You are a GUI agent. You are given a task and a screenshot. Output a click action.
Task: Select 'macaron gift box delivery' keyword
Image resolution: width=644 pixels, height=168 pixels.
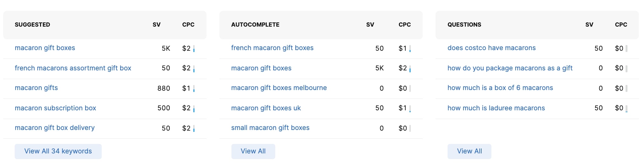(55, 128)
